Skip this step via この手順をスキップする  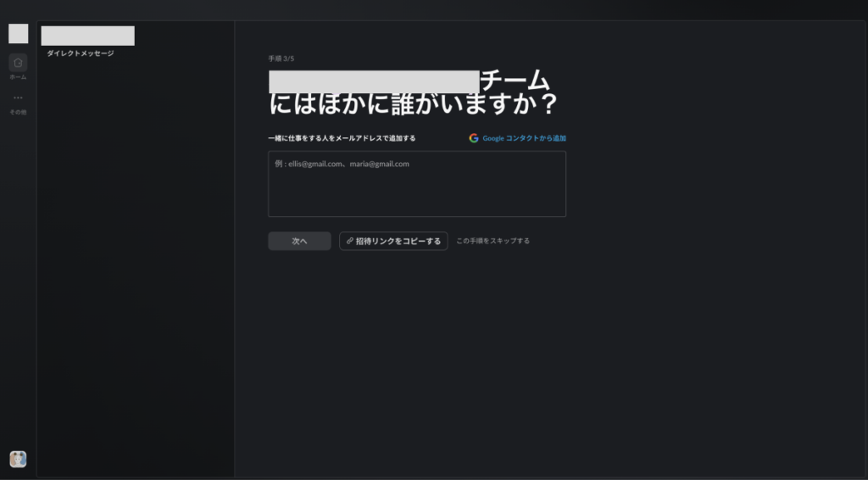click(x=492, y=241)
